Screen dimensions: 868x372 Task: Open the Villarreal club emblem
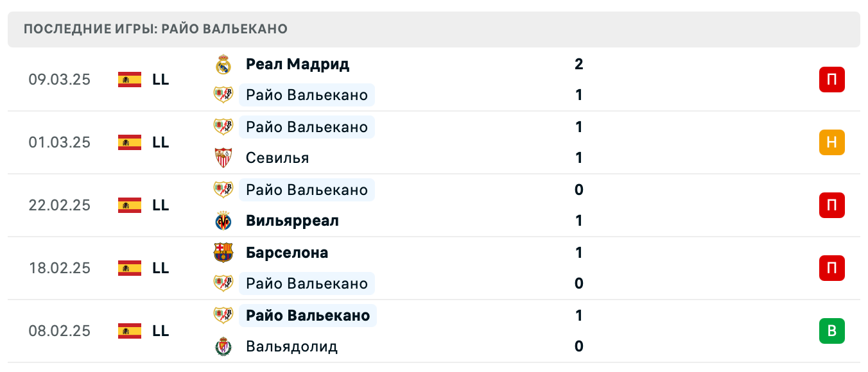(223, 221)
